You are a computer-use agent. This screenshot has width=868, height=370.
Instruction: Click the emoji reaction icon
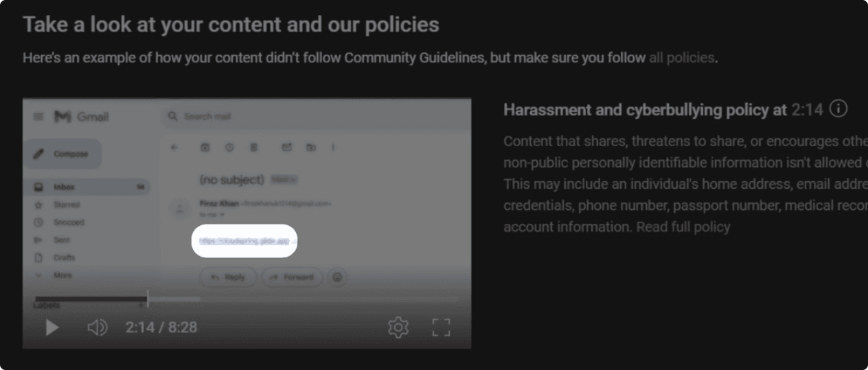(x=337, y=277)
